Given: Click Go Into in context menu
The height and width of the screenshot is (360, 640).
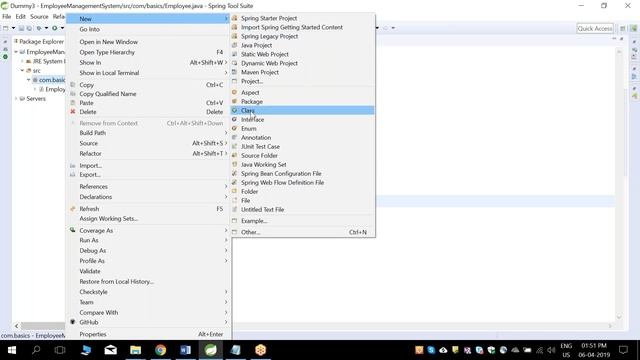Looking at the screenshot, I should (148, 29).
